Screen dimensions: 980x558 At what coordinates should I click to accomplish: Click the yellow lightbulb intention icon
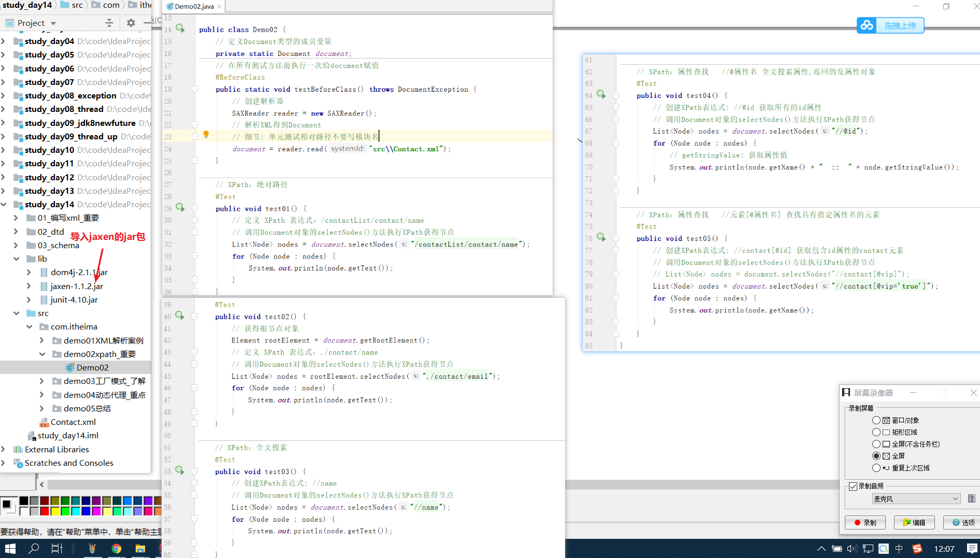point(206,135)
